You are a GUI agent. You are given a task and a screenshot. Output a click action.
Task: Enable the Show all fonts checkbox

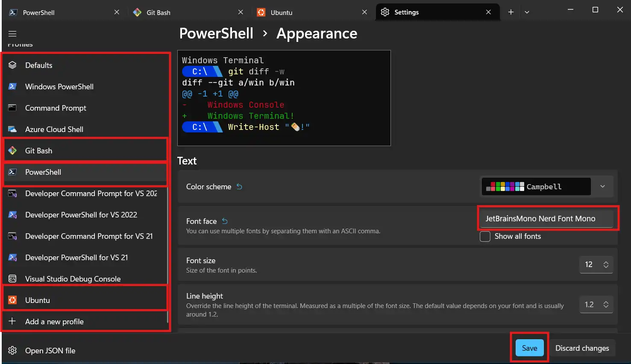point(485,236)
